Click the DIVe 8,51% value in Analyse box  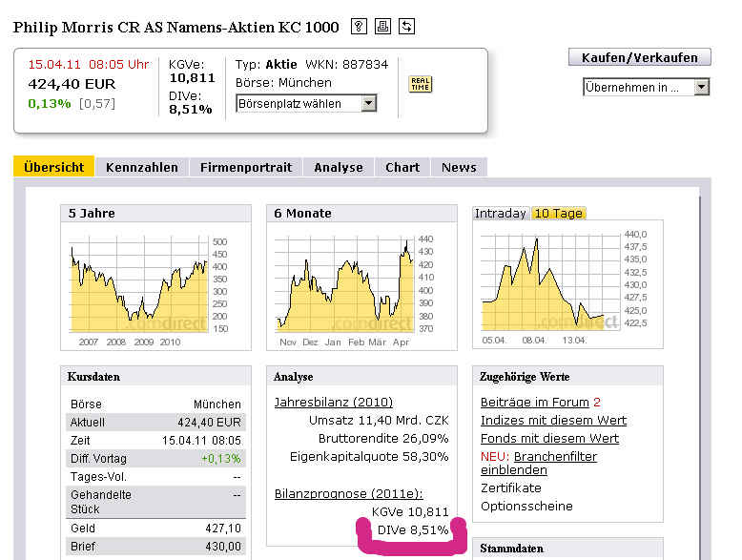(x=413, y=529)
